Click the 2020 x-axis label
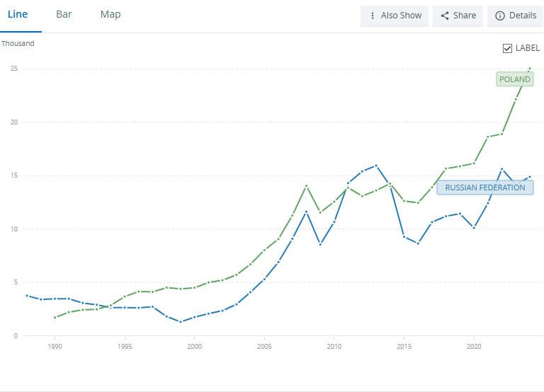Image resolution: width=544 pixels, height=392 pixels. tap(474, 346)
